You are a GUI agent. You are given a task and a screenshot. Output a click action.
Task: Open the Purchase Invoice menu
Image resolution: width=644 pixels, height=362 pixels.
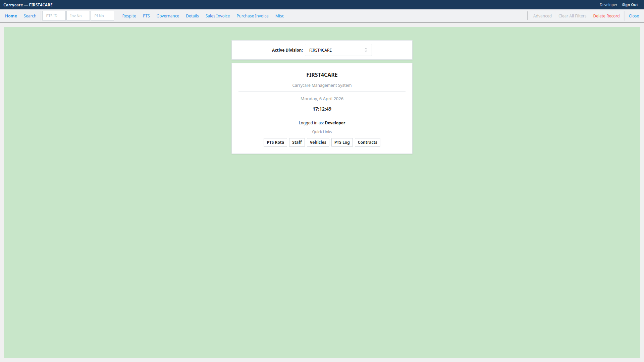(x=253, y=16)
